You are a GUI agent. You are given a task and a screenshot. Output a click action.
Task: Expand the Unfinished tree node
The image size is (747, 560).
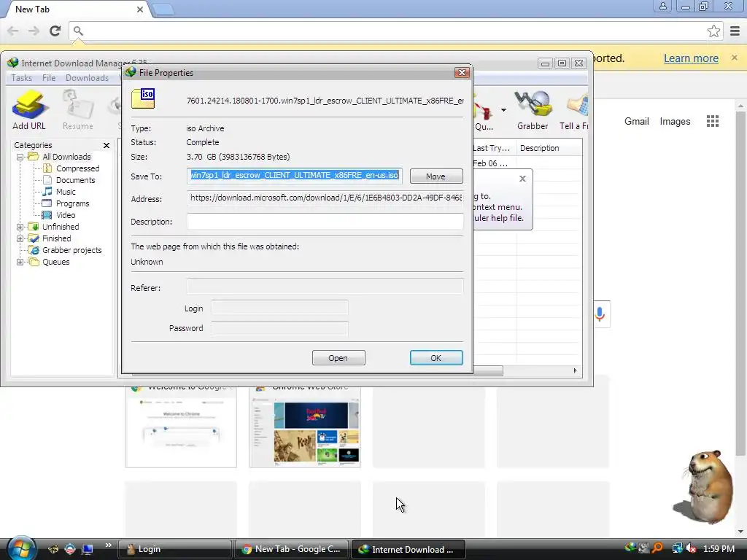click(20, 227)
